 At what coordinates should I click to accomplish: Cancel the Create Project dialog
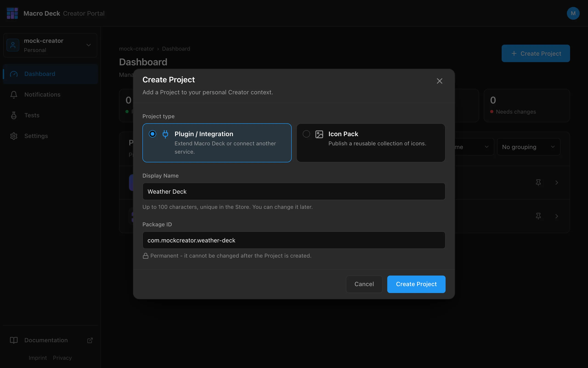pyautogui.click(x=364, y=284)
